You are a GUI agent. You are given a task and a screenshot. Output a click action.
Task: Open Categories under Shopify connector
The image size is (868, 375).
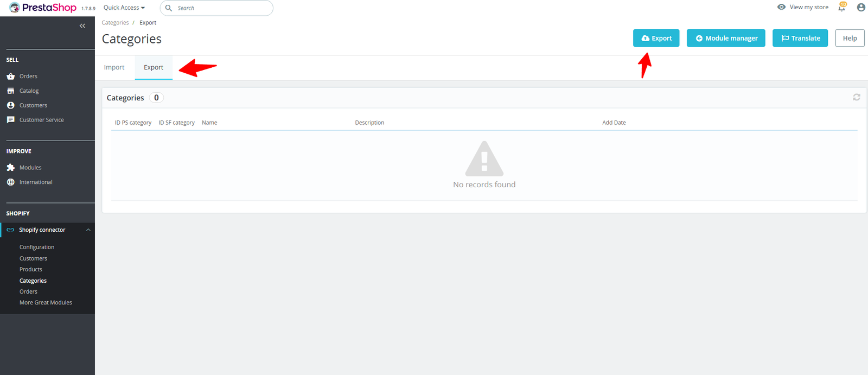pos(33,281)
